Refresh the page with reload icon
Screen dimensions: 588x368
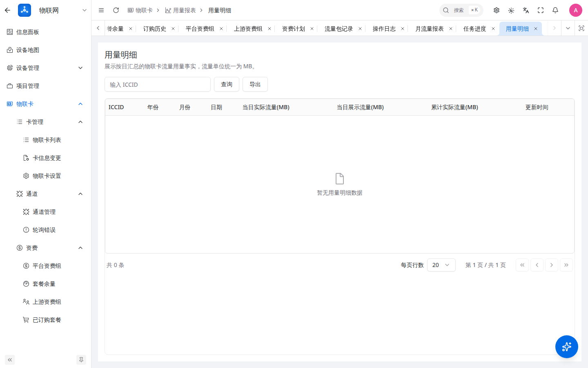pos(116,10)
